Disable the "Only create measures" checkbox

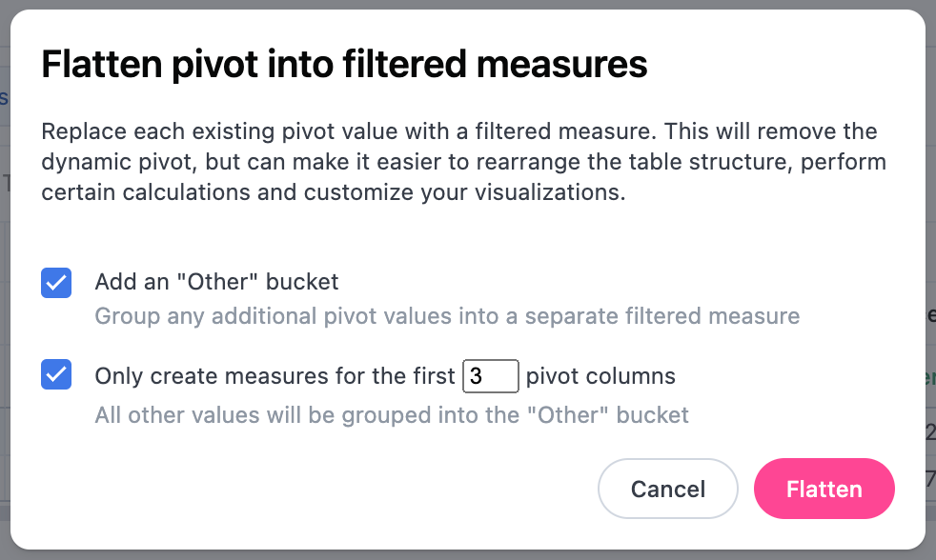coord(56,374)
